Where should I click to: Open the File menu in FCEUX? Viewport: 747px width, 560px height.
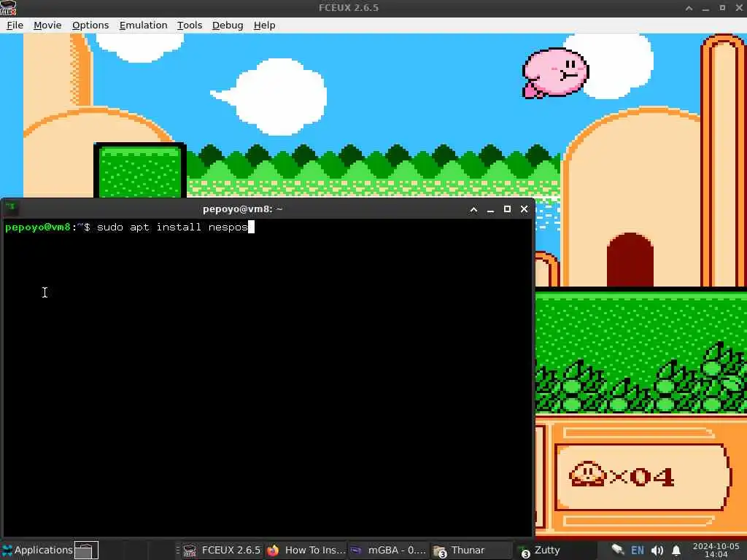(x=15, y=26)
